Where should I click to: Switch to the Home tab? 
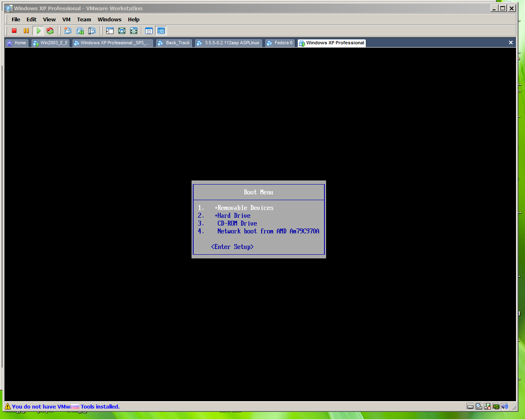(17, 43)
